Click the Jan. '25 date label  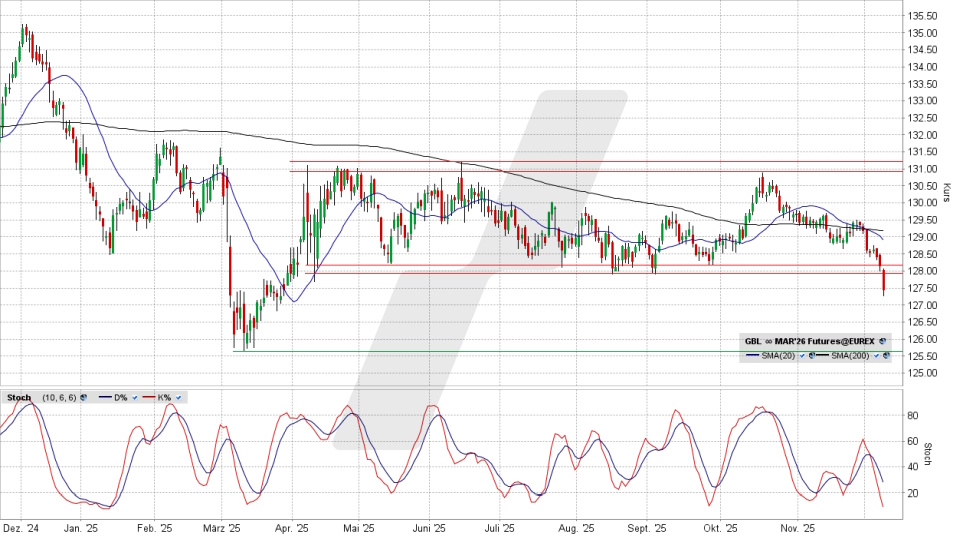tap(81, 528)
